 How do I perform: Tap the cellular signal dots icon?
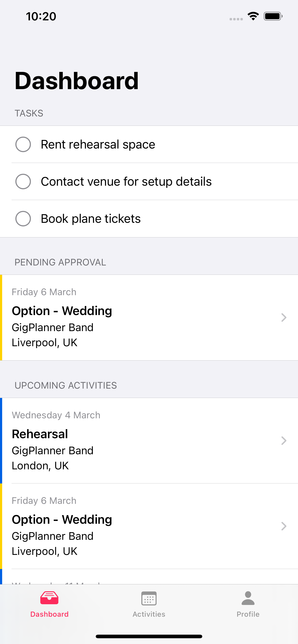coord(236,19)
